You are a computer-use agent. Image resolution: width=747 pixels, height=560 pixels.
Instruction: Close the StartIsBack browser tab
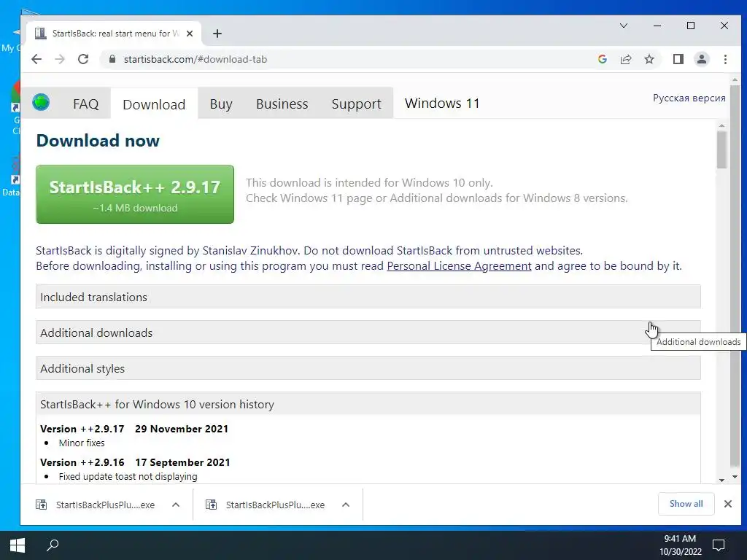190,34
